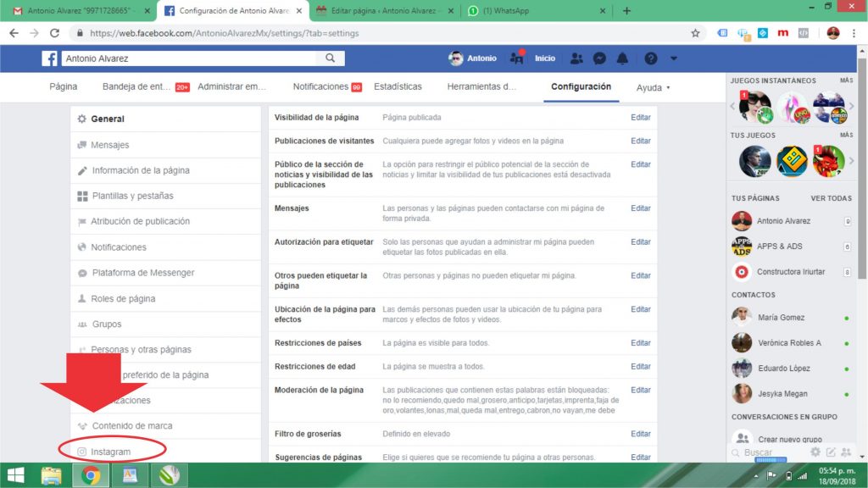Open Plataforma de Messenger settings
Image resolution: width=868 pixels, height=488 pixels.
point(165,273)
